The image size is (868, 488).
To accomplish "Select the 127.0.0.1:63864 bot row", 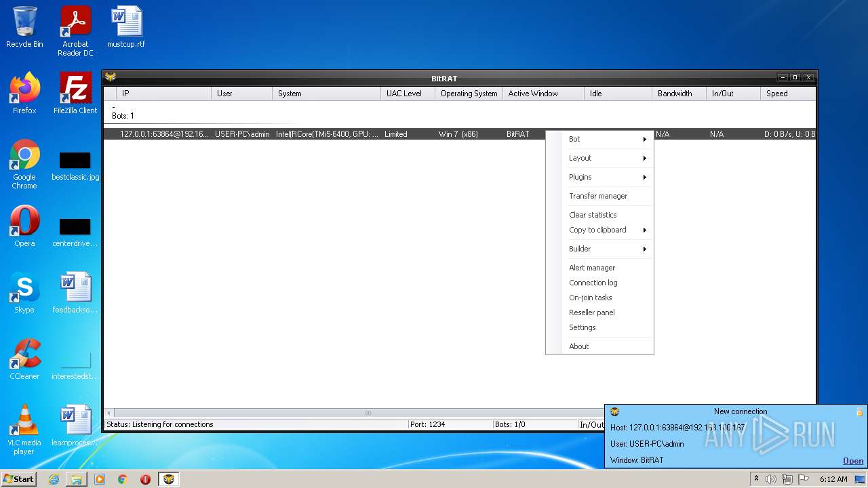I will point(460,134).
